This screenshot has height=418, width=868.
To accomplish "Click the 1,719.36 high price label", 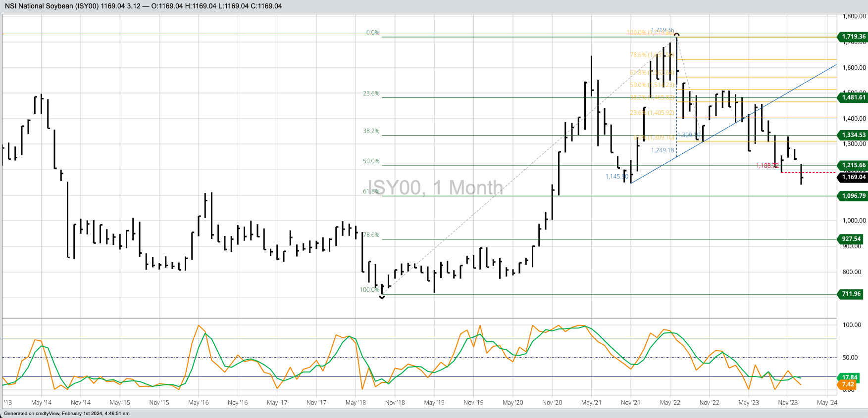I will (853, 37).
